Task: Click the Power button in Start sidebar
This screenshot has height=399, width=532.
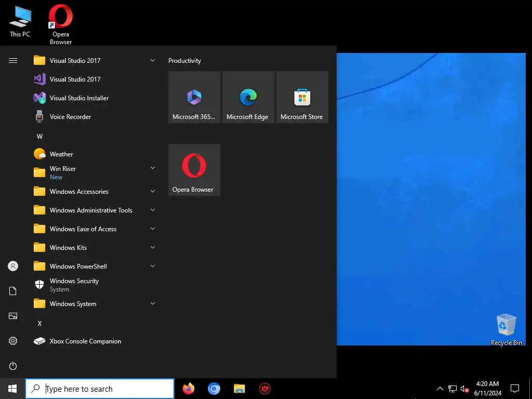Action: [13, 366]
